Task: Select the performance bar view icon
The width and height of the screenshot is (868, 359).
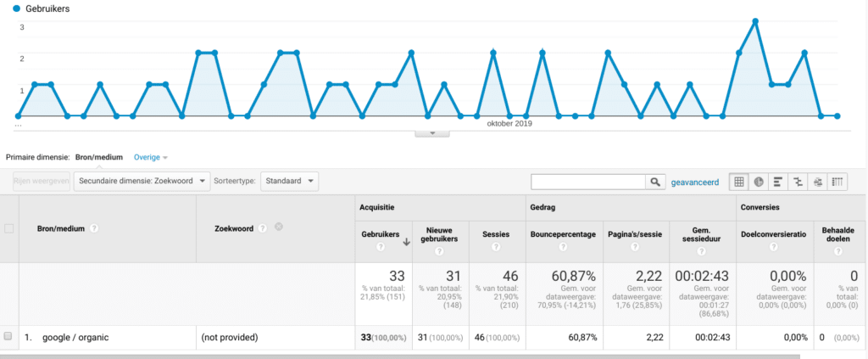Action: click(x=778, y=182)
